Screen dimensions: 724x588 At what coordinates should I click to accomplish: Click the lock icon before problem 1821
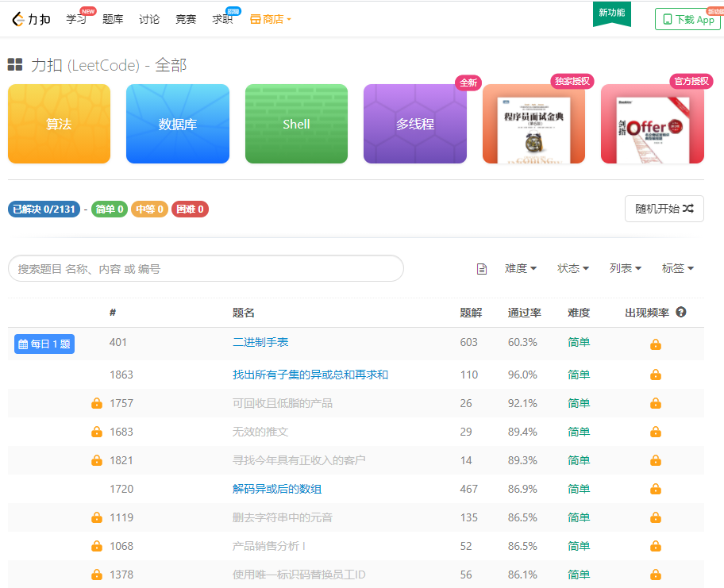(x=97, y=460)
